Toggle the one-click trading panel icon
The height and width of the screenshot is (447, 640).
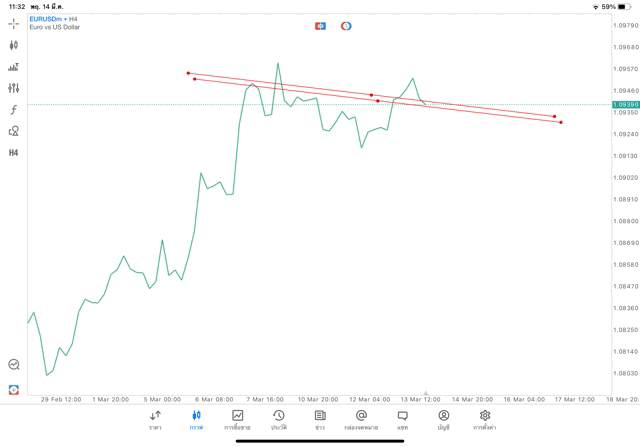13,389
